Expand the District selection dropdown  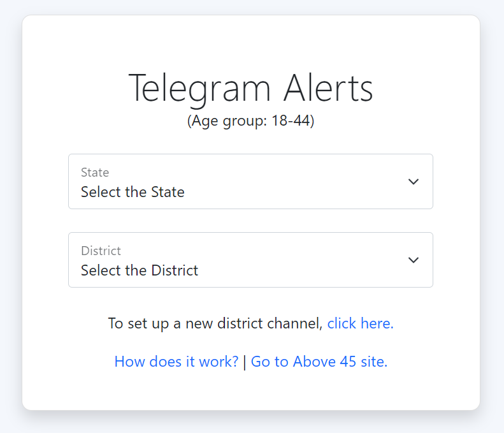[250, 260]
